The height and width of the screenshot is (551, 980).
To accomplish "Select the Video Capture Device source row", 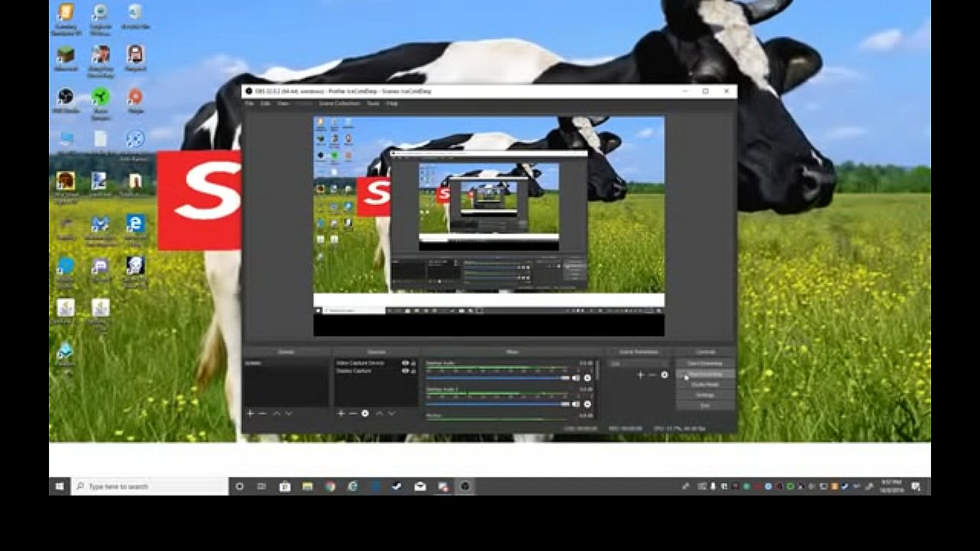I will [376, 363].
